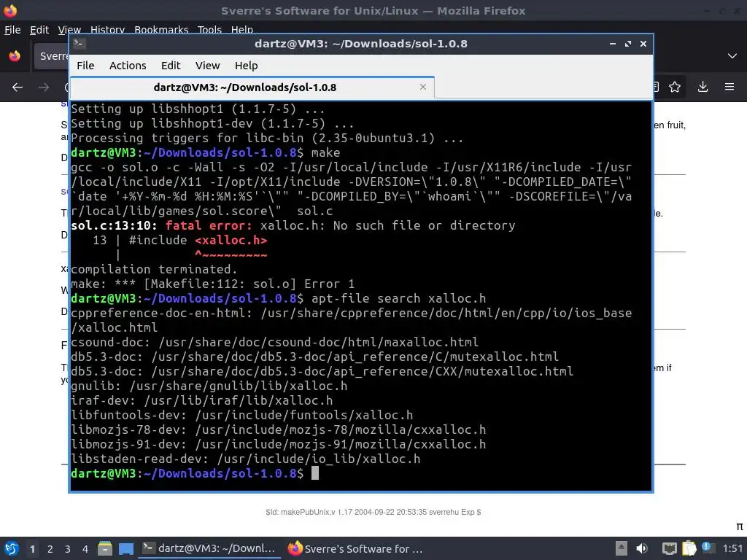The height and width of the screenshot is (560, 747).
Task: Click Firefox back arrow button
Action: [18, 87]
